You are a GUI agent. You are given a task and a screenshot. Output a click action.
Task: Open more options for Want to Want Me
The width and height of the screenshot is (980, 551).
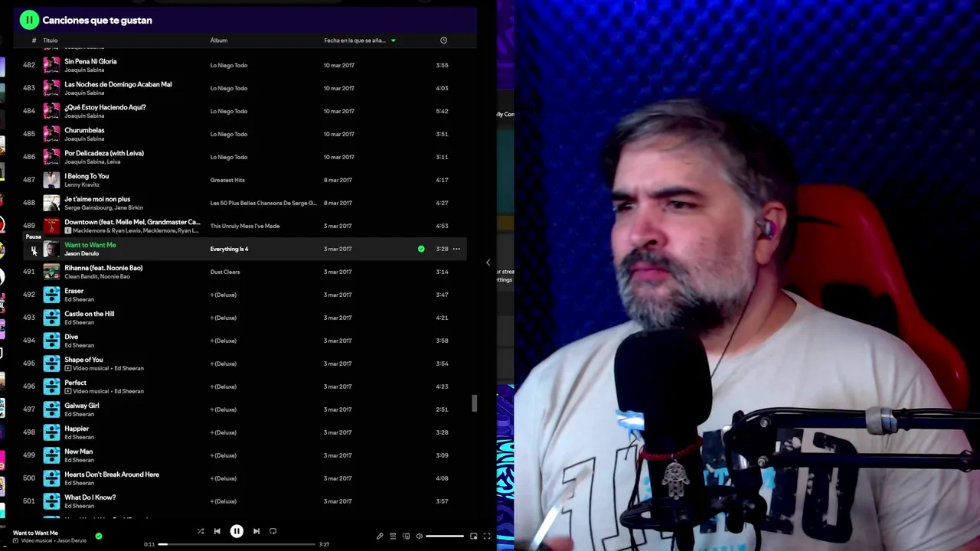456,249
